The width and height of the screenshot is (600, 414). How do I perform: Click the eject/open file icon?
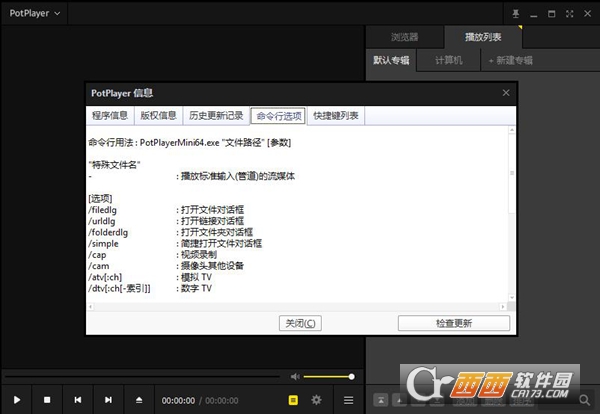point(138,400)
